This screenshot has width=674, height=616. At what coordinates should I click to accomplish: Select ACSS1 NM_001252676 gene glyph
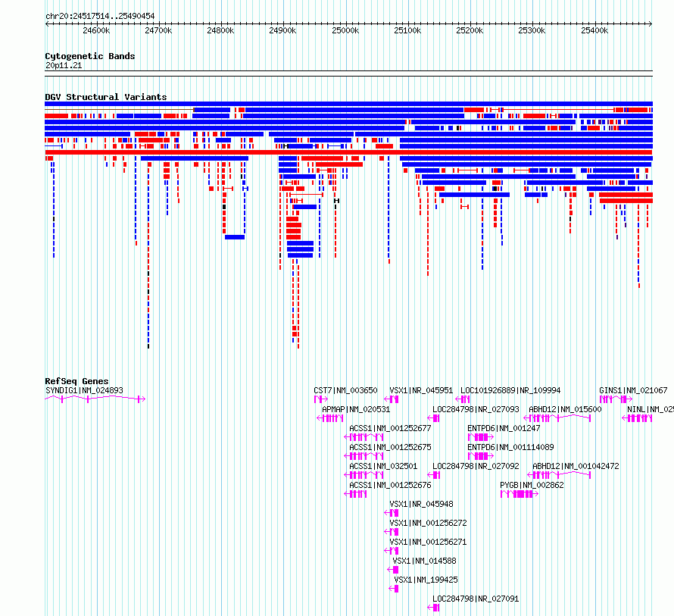tap(355, 494)
